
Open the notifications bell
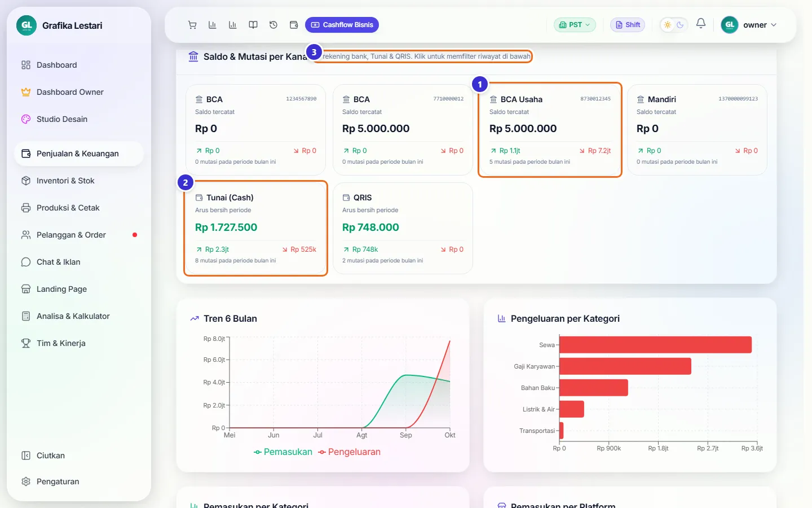701,24
